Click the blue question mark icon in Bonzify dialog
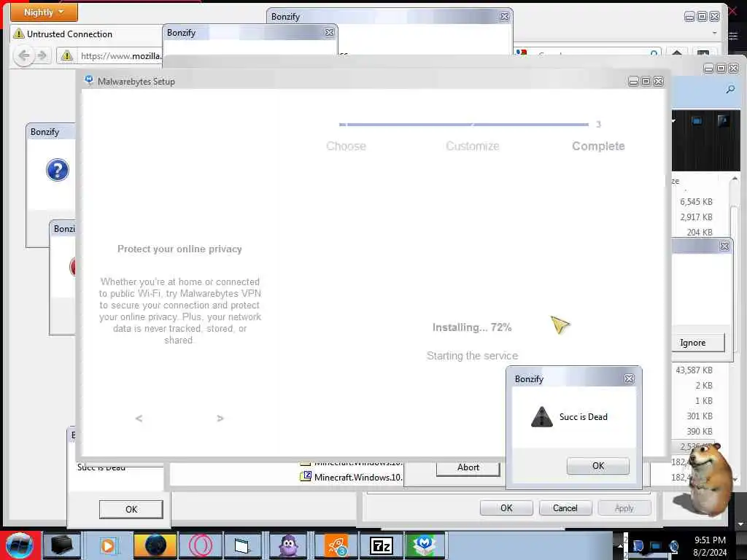This screenshot has width=747, height=560. [57, 170]
